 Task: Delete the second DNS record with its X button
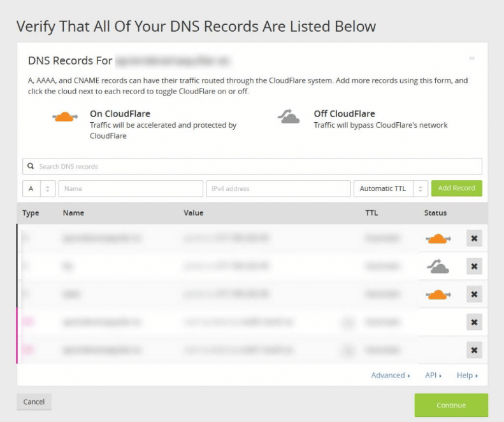tap(474, 266)
